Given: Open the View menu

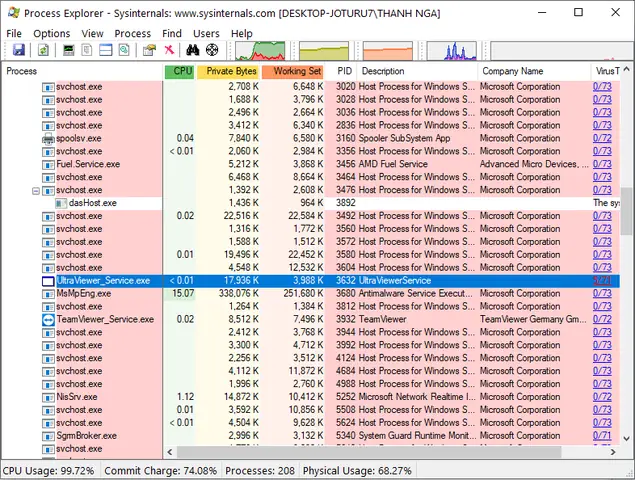Looking at the screenshot, I should click(x=92, y=33).
